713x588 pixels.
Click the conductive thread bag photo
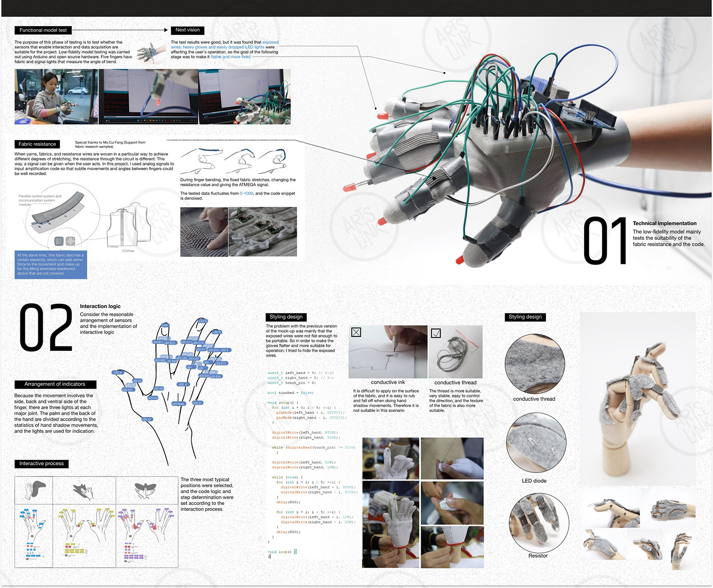(455, 352)
